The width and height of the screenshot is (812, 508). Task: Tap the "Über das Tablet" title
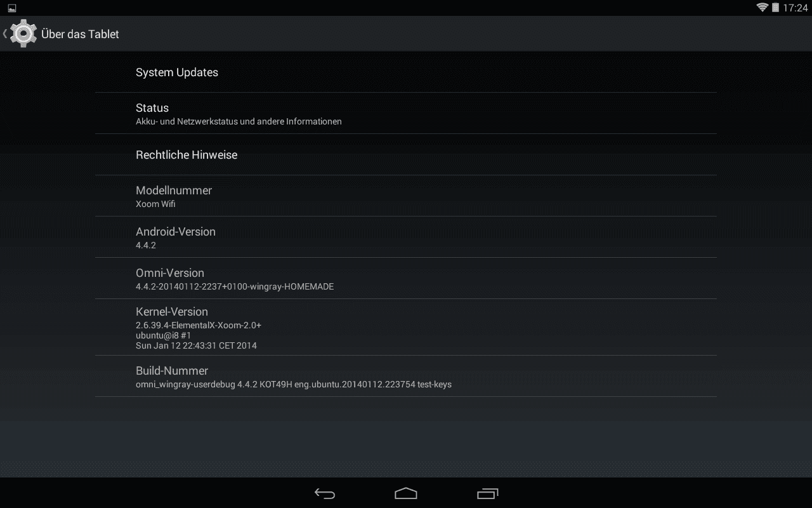(80, 34)
